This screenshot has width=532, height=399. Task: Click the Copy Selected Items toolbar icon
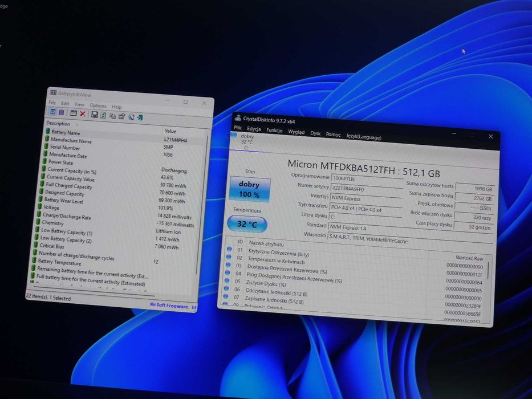click(x=112, y=116)
